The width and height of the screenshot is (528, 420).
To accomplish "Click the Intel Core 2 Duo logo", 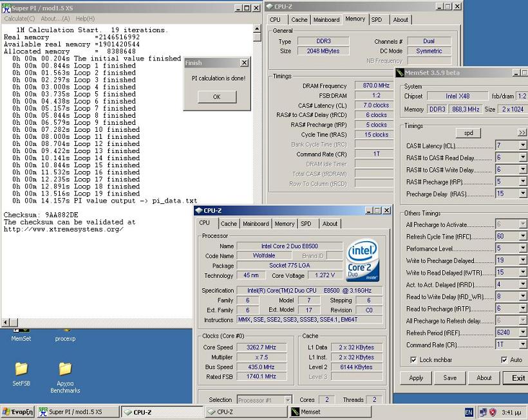I will tap(363, 260).
